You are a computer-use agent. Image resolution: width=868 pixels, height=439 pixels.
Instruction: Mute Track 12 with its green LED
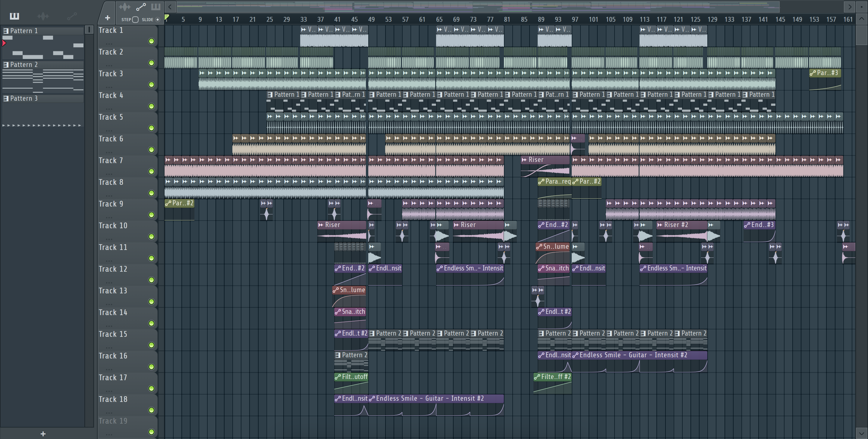pyautogui.click(x=151, y=280)
